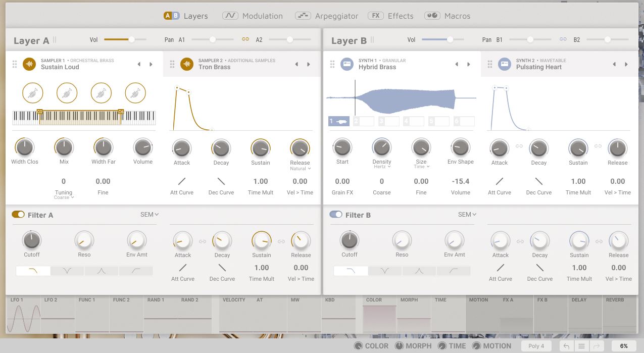Click the Sampler 1 waveform icon

[29, 64]
